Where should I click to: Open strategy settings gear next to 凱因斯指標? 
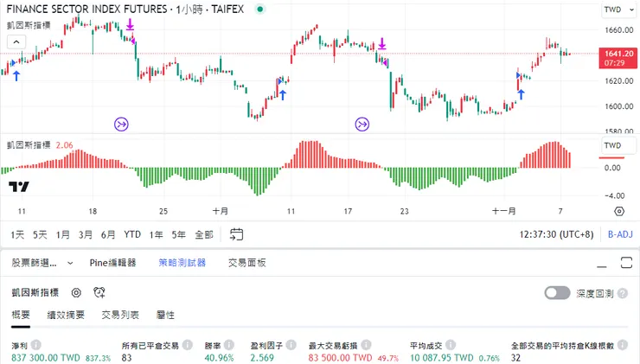point(76,292)
